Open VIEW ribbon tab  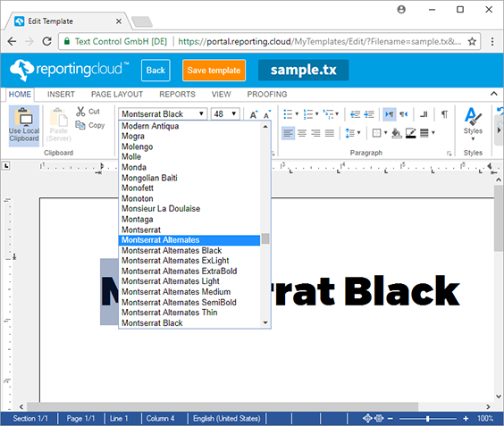[x=221, y=94]
